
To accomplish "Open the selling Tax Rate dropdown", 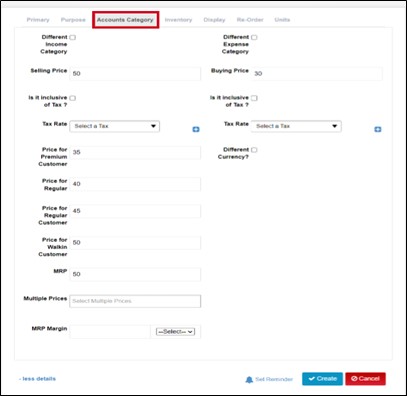I will tap(115, 126).
